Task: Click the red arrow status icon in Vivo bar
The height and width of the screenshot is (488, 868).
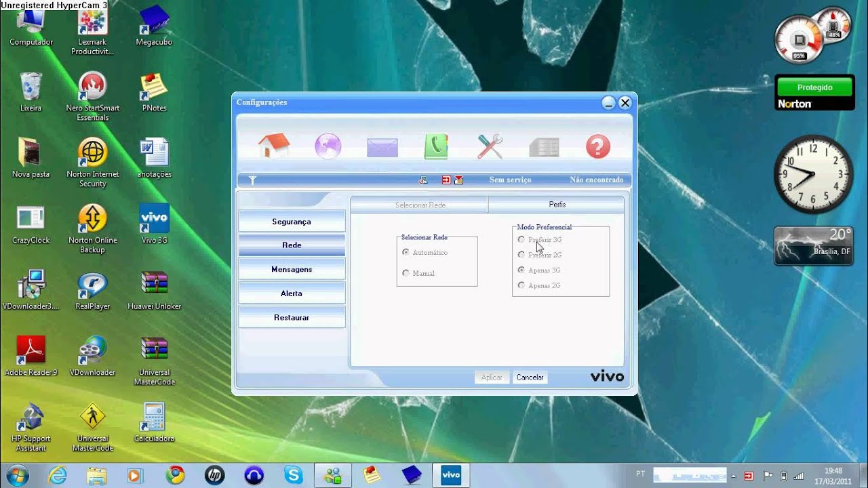Action: click(x=446, y=180)
